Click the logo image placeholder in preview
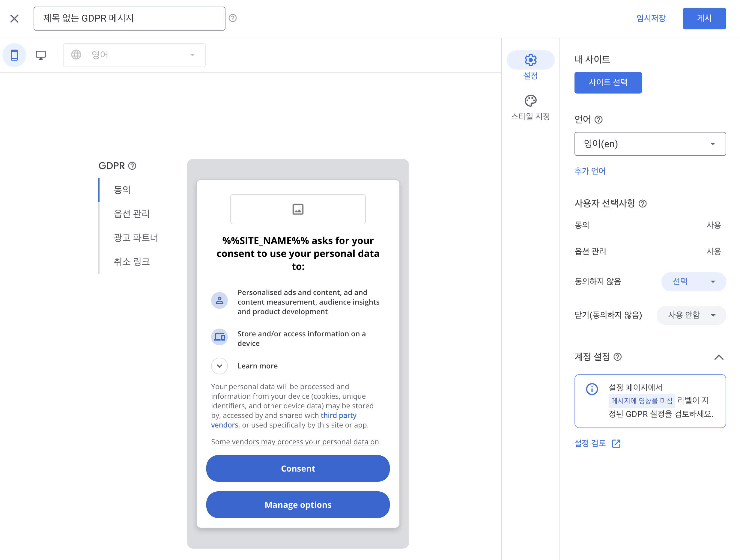 coord(298,209)
